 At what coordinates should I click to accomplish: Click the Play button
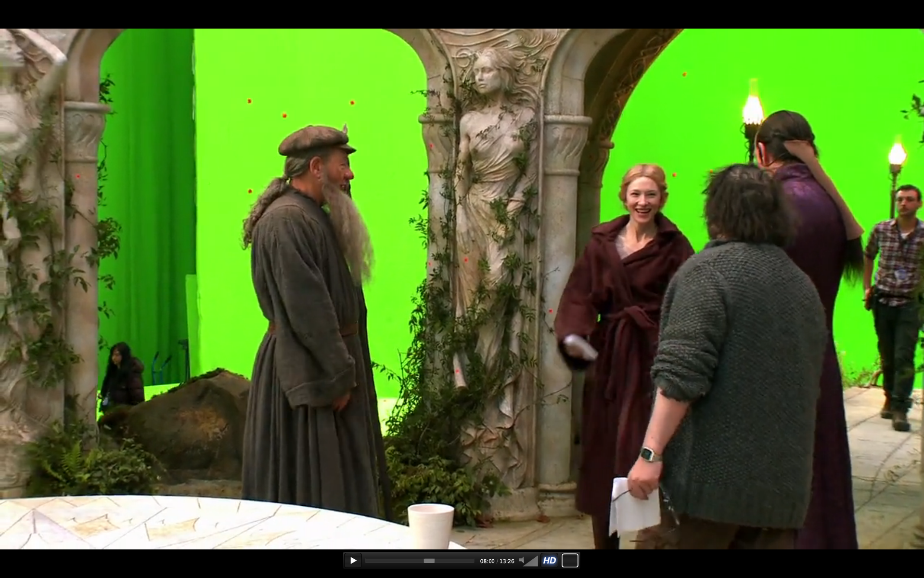pos(353,561)
